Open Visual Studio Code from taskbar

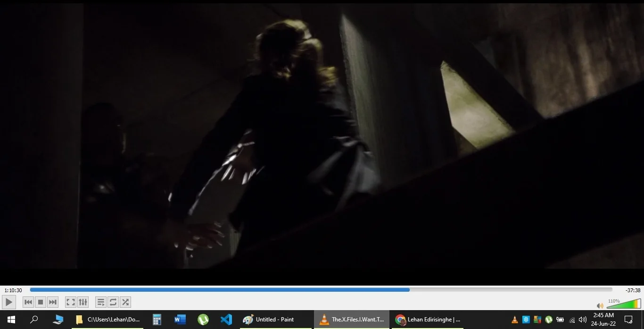(x=226, y=320)
